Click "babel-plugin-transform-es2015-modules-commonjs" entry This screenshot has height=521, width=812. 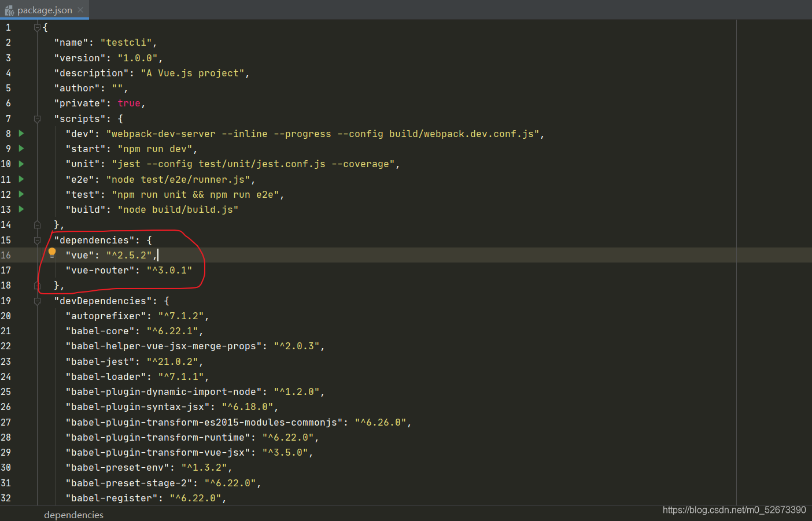[238, 422]
